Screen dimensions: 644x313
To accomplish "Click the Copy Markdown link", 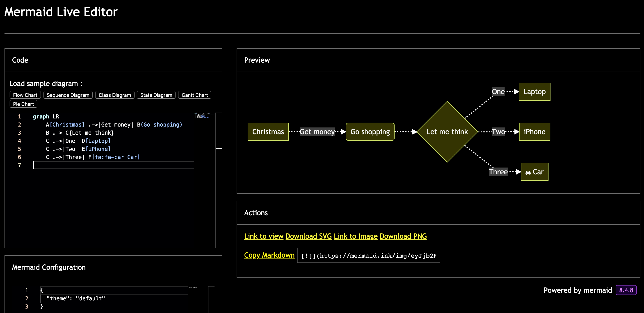I will 269,255.
